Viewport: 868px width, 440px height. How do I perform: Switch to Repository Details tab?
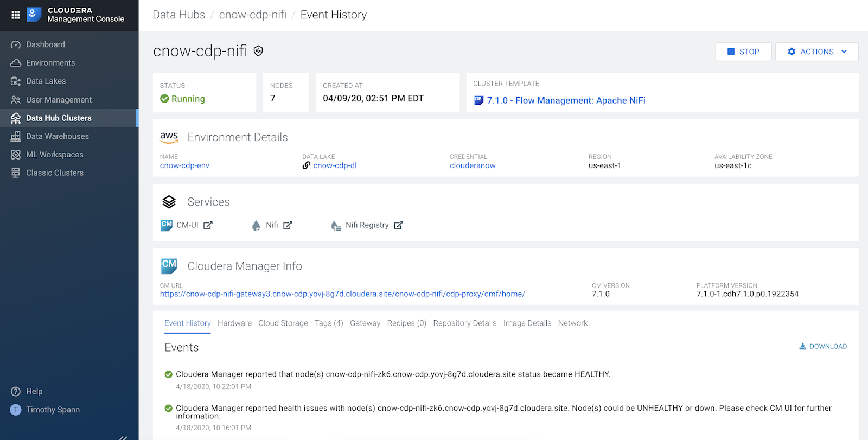tap(465, 323)
